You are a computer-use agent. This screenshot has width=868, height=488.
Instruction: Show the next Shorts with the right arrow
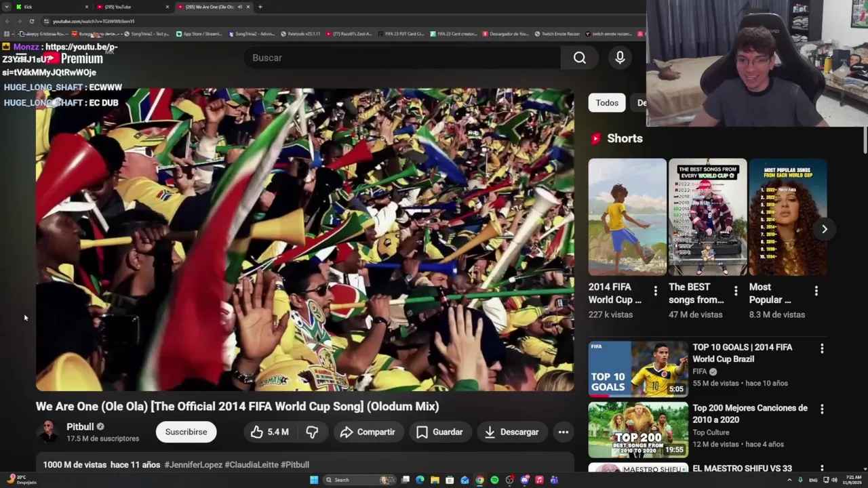click(824, 229)
